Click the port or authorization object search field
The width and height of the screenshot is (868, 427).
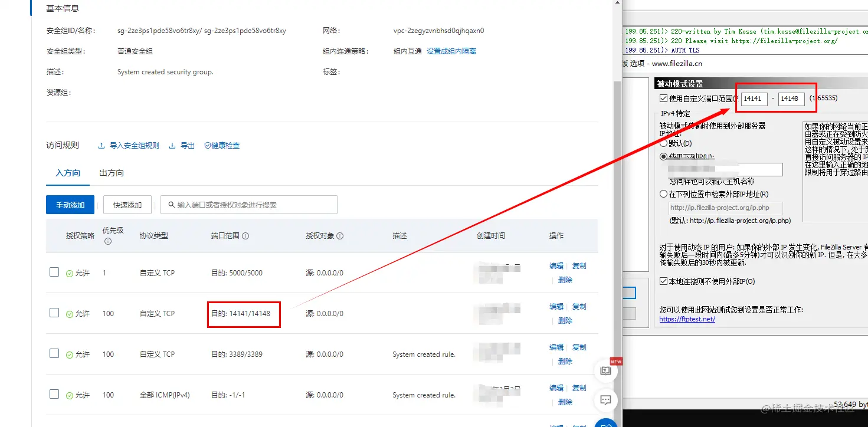tap(249, 205)
